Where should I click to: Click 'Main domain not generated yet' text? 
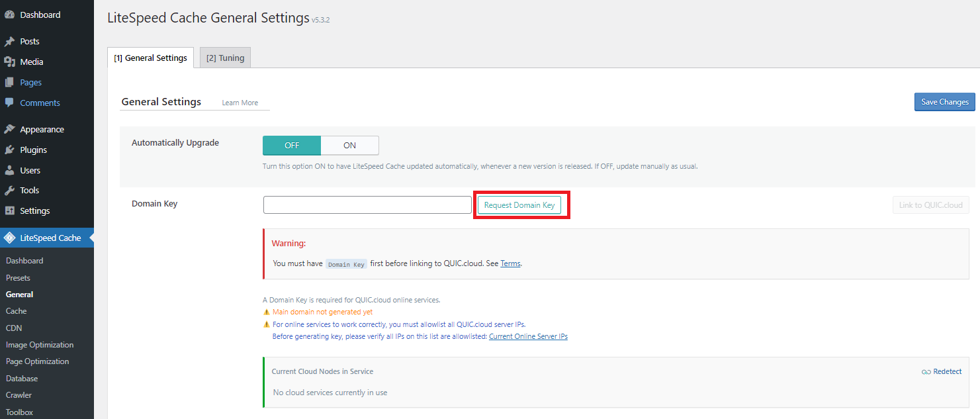[322, 312]
